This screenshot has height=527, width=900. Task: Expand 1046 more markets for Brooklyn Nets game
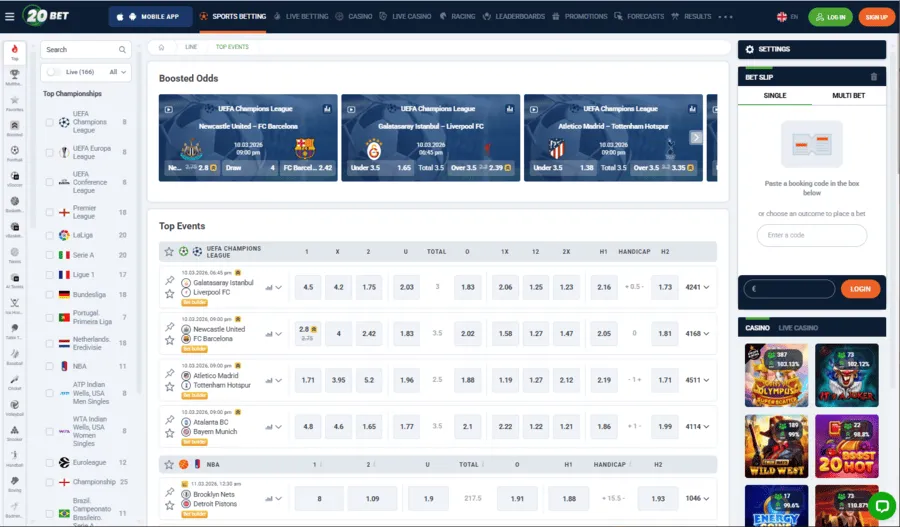coord(697,498)
